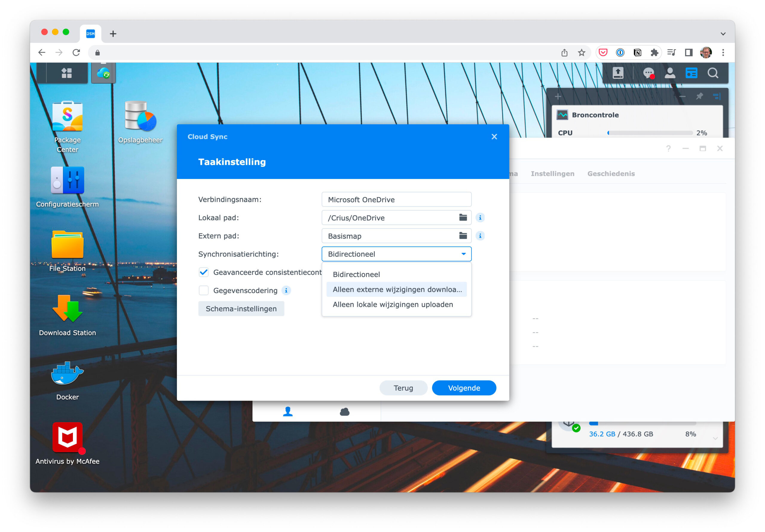The width and height of the screenshot is (765, 532).
Task: Click the Lokaal pad input field
Action: tap(396, 217)
